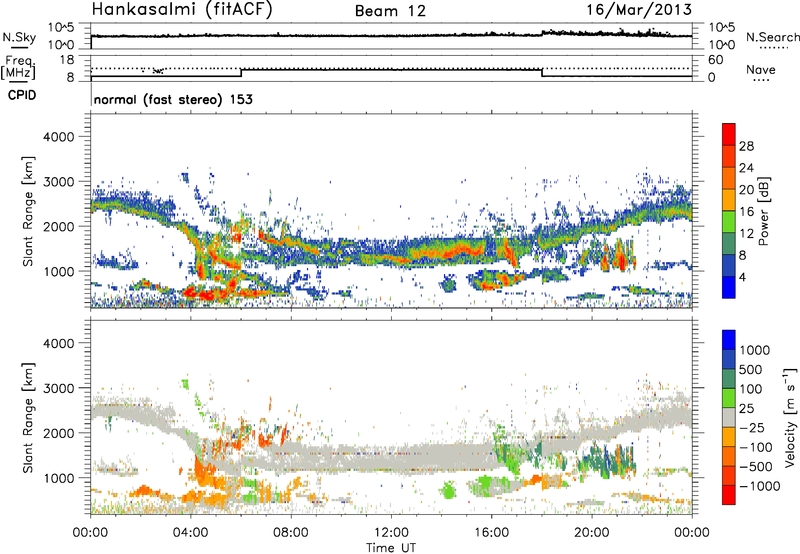Click the blue top of Velocity colorbar
800x554 pixels.
[x=729, y=339]
